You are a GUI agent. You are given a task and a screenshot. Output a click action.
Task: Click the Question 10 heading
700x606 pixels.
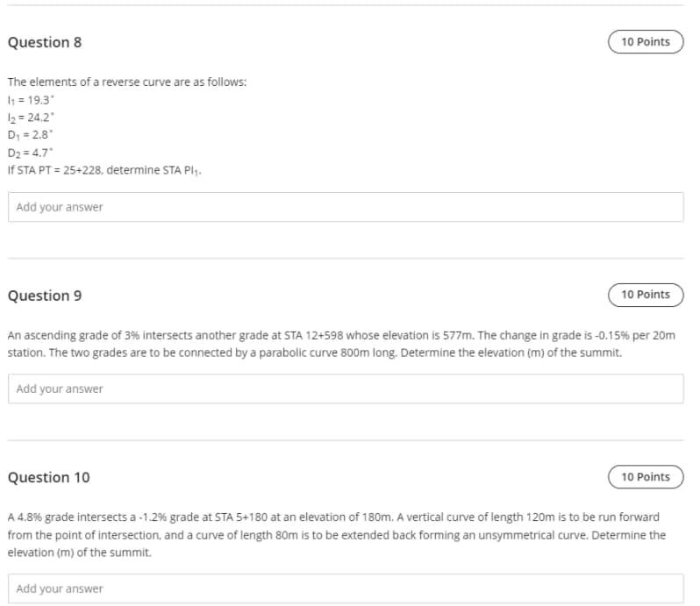pyautogui.click(x=48, y=477)
